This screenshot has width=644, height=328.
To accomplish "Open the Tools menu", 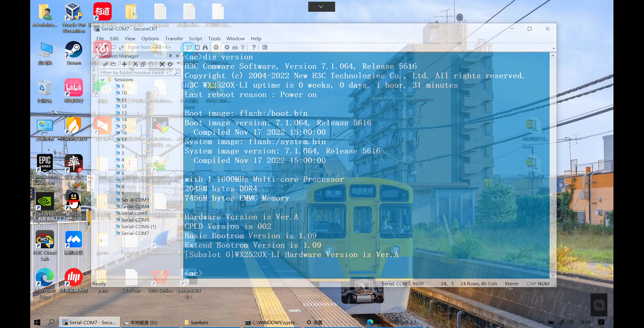I will (214, 39).
